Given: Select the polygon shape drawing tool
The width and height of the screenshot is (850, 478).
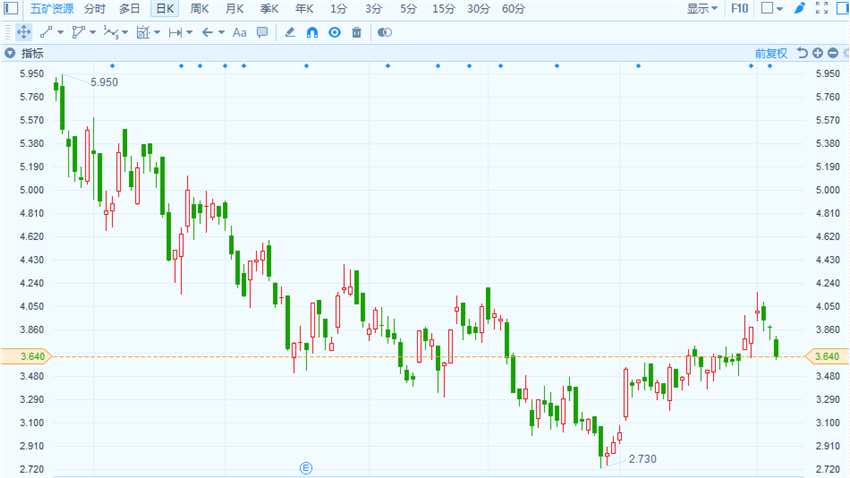Looking at the screenshot, I should click(78, 33).
